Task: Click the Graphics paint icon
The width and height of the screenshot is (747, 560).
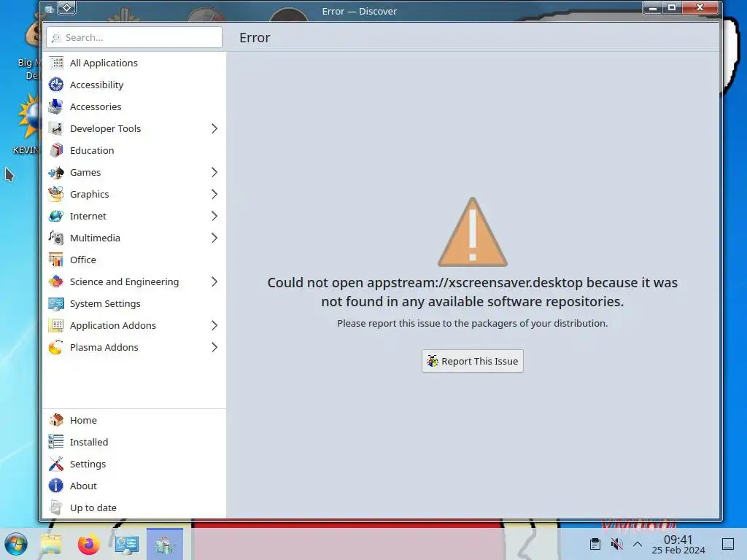Action: 55,194
